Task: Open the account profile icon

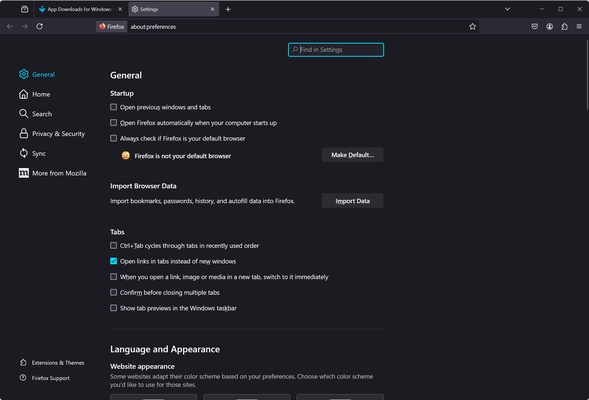Action: (x=550, y=26)
